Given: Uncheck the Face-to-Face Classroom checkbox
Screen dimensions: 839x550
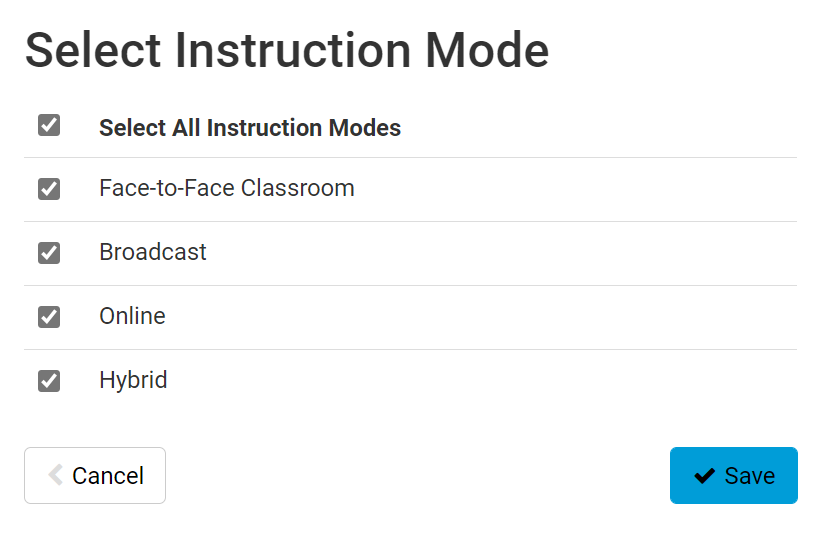Looking at the screenshot, I should click(49, 189).
